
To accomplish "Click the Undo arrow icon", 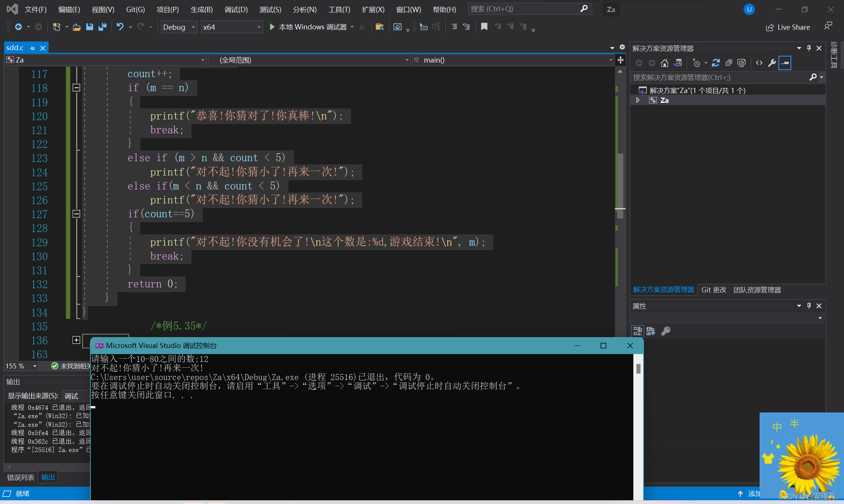I will (120, 27).
